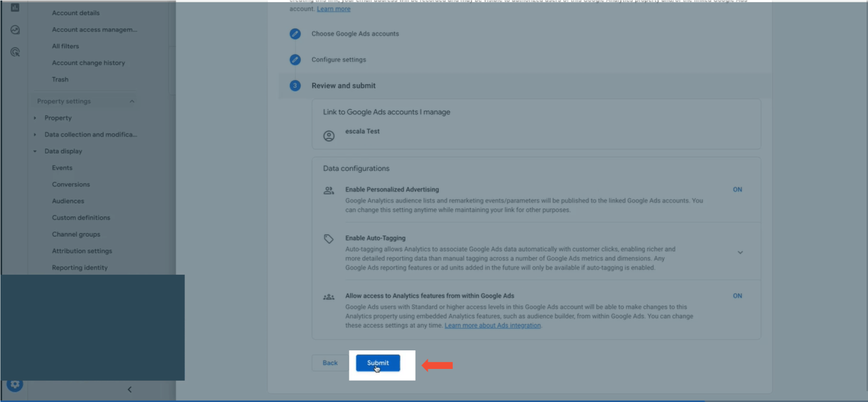This screenshot has width=868, height=402.
Task: Open Audiences under Data display
Action: point(68,201)
